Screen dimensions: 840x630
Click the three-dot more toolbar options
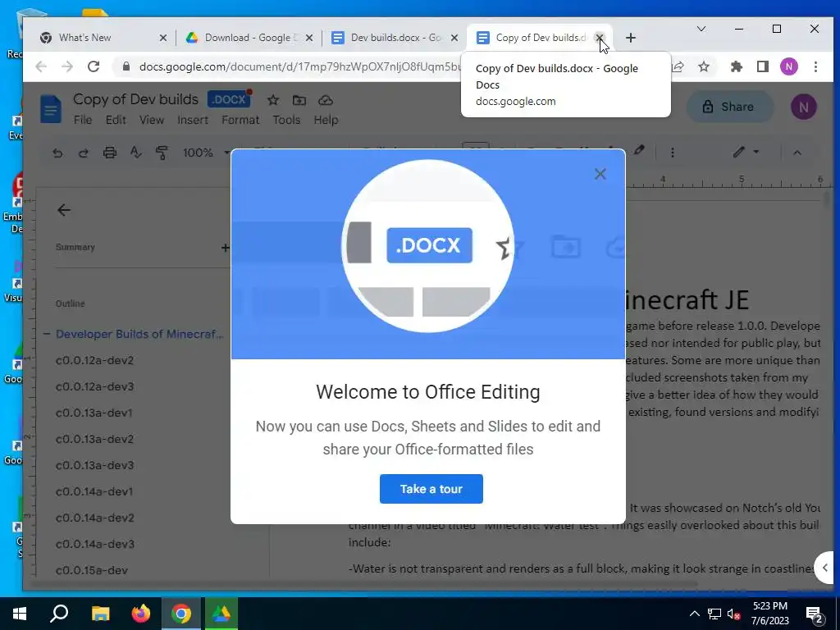[673, 153]
